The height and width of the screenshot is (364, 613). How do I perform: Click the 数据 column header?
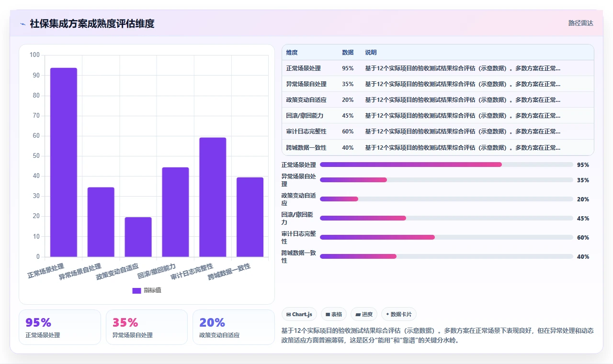click(348, 53)
